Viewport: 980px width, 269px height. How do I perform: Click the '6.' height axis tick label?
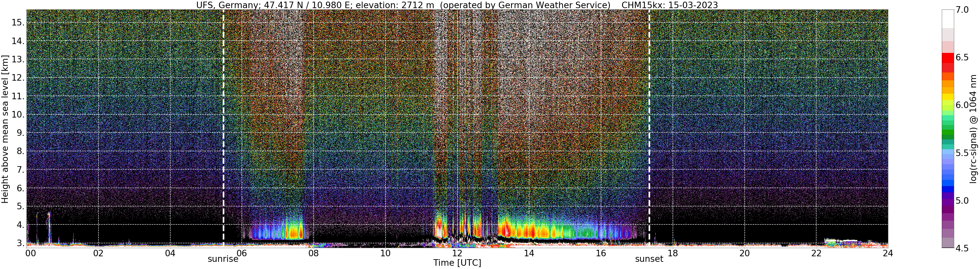[x=20, y=188]
